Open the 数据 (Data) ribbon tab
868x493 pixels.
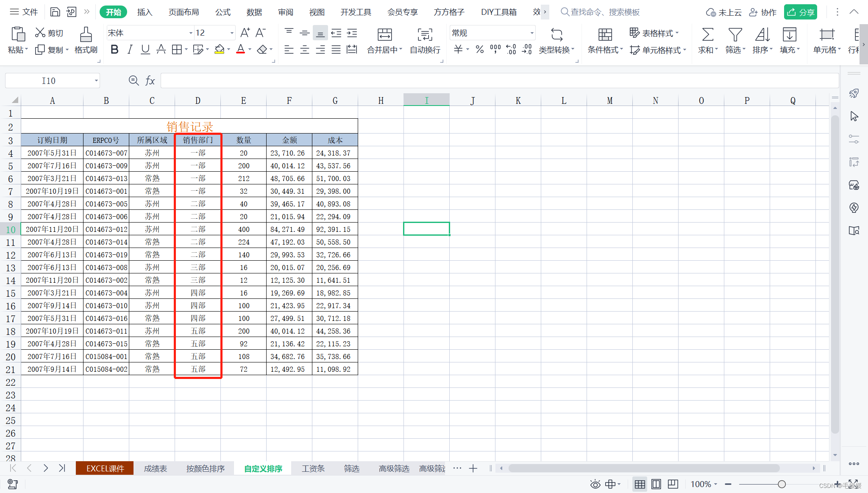pyautogui.click(x=254, y=12)
